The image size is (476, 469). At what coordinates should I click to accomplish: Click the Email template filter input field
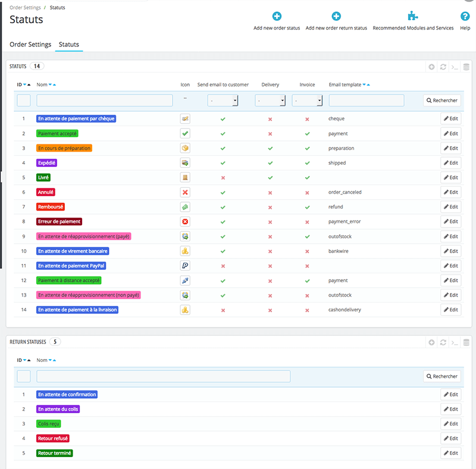(x=366, y=101)
